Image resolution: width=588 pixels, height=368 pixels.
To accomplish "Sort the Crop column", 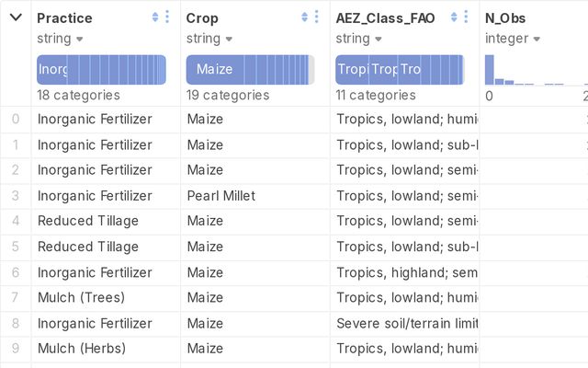I will 304,17.
